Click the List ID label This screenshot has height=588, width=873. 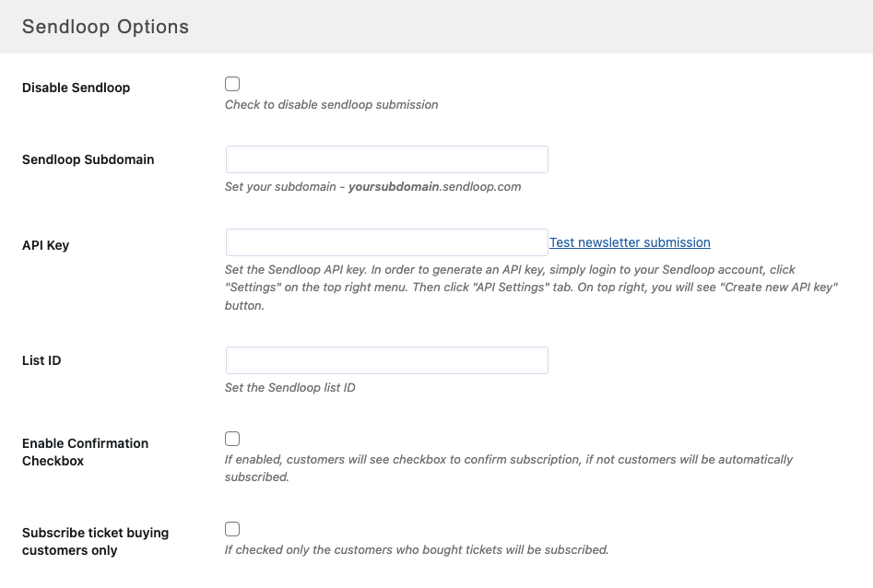[41, 360]
